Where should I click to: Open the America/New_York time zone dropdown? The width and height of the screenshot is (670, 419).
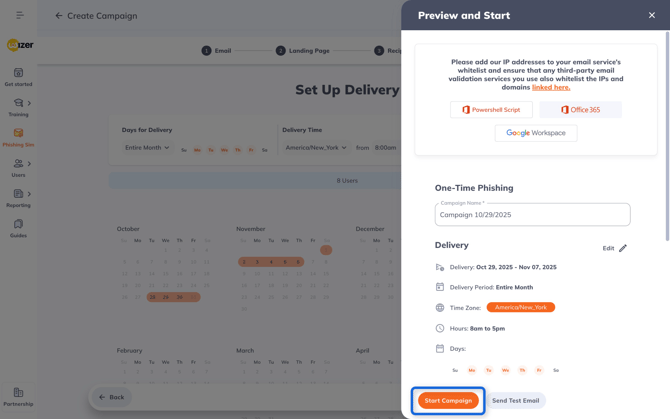pos(316,148)
